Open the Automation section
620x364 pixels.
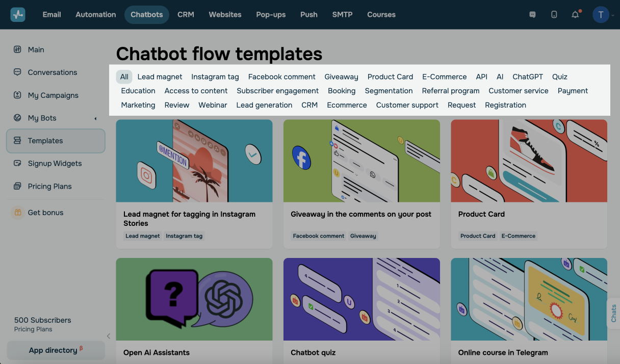[x=96, y=14]
